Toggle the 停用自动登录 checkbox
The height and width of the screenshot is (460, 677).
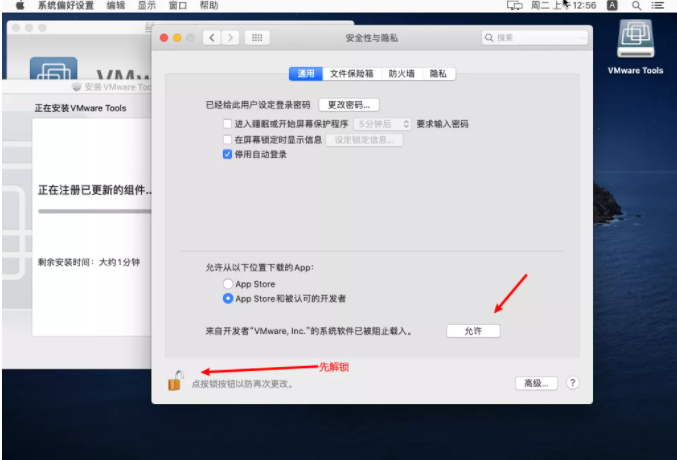click(228, 154)
